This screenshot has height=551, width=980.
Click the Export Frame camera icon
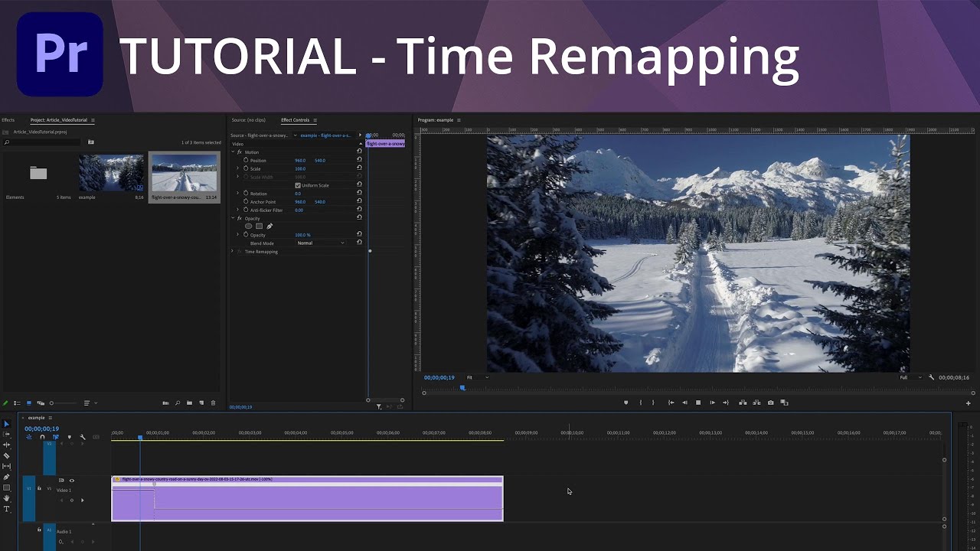(770, 403)
